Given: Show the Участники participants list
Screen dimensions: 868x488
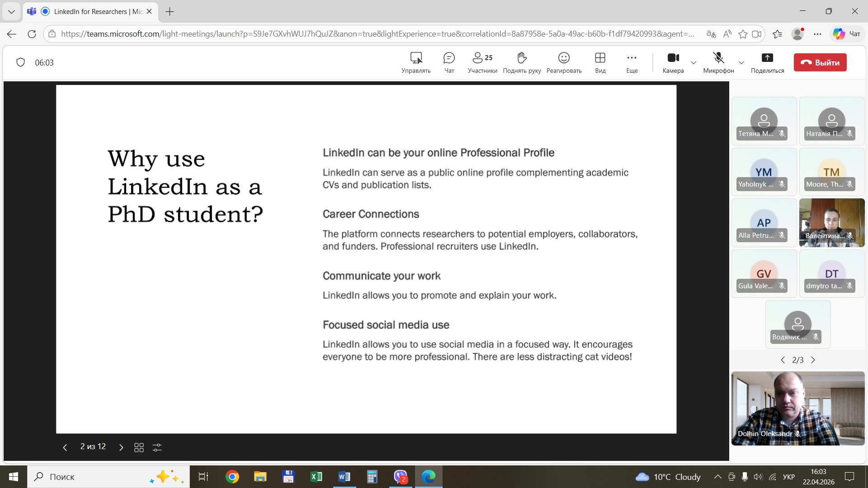Looking at the screenshot, I should point(482,62).
